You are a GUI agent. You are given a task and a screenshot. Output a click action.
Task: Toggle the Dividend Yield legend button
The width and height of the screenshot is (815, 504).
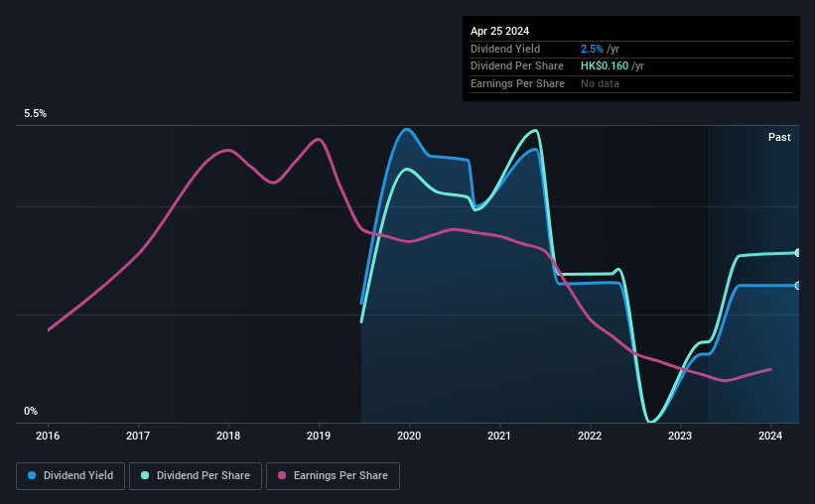point(70,476)
